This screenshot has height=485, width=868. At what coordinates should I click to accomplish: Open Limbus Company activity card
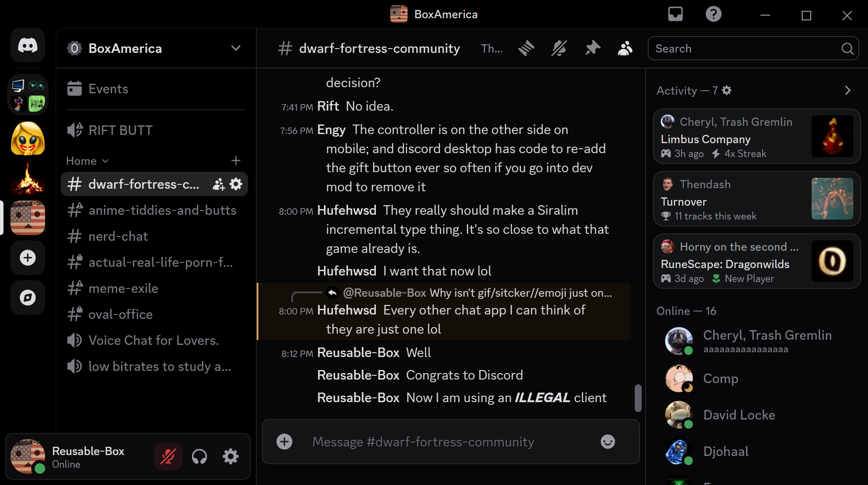click(x=757, y=136)
